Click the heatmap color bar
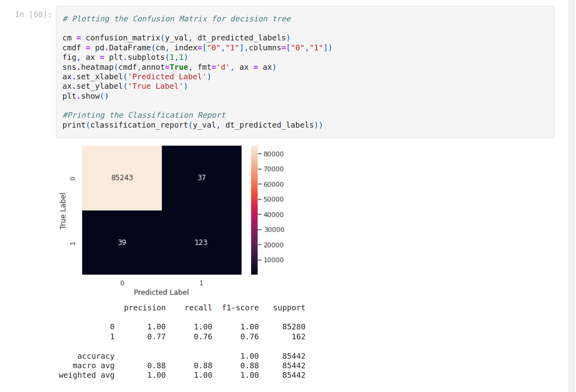576x392 pixels. coord(254,210)
